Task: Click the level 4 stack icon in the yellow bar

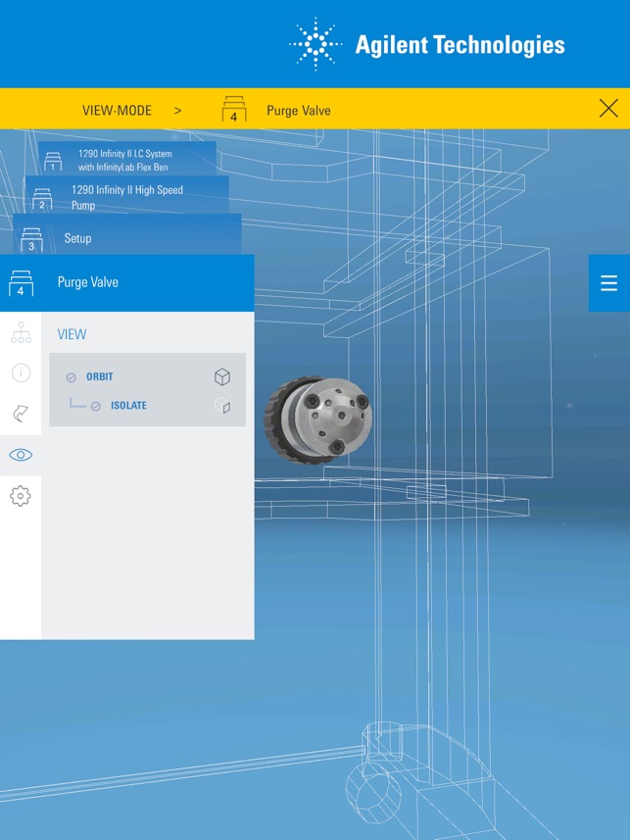Action: 234,109
